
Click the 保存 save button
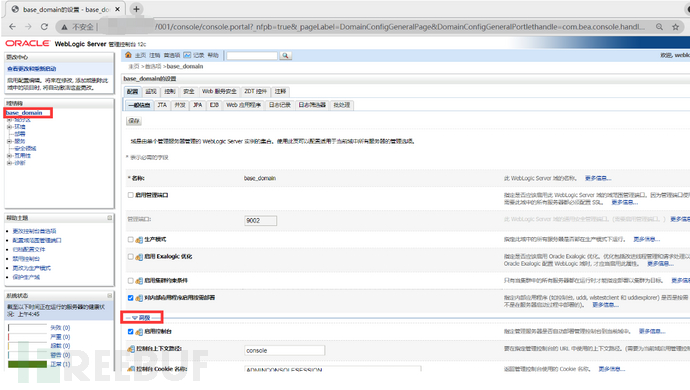pos(134,121)
